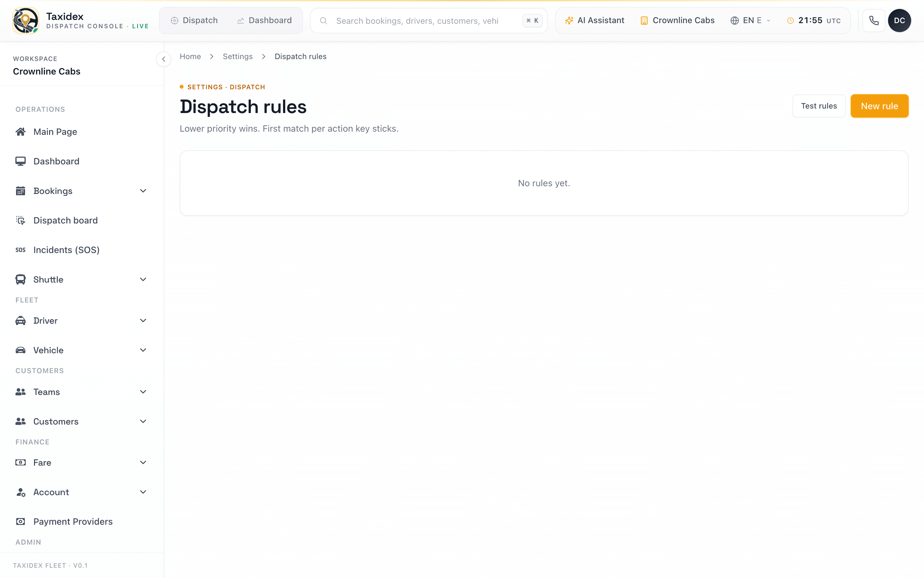Screen dimensions: 924x578
Task: Click the Fare money icon
Action: pyautogui.click(x=21, y=462)
